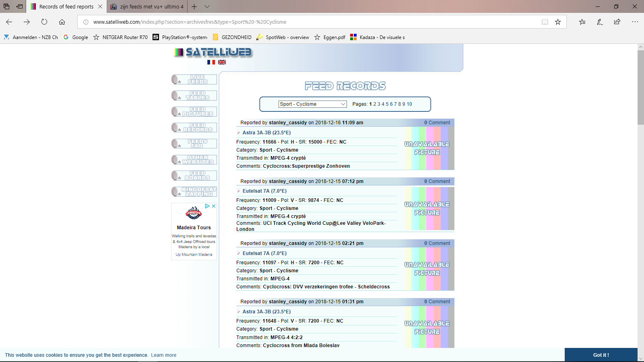Switch site language using the French flag
This screenshot has width=644, height=362.
[211, 62]
